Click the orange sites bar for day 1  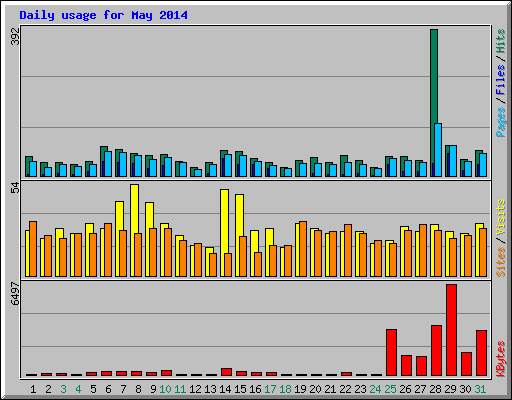pos(33,249)
